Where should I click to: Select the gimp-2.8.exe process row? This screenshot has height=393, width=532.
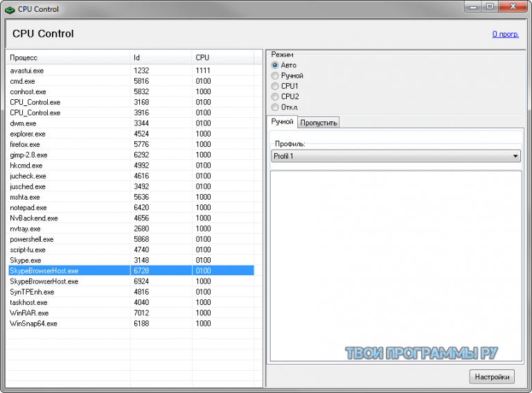(x=131, y=155)
